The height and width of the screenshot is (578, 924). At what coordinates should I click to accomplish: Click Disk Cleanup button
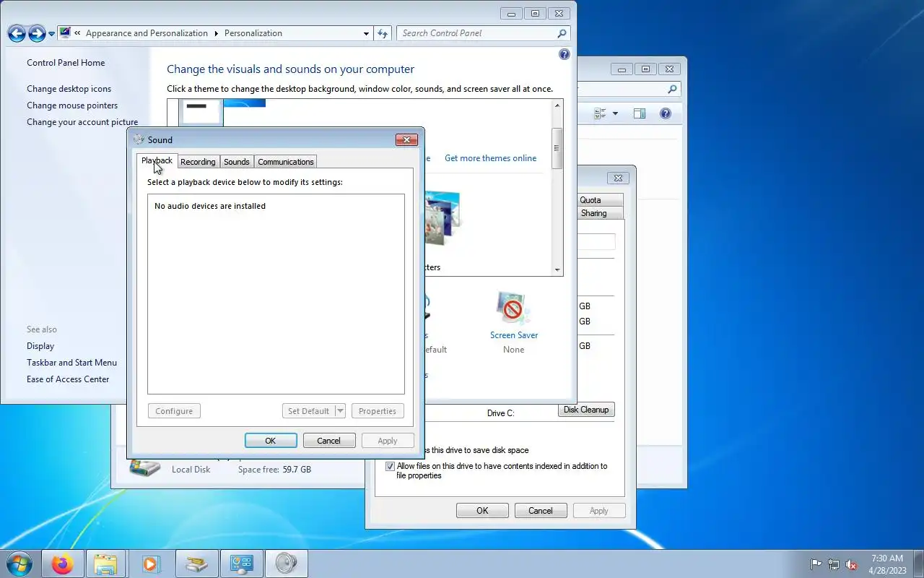tap(586, 410)
